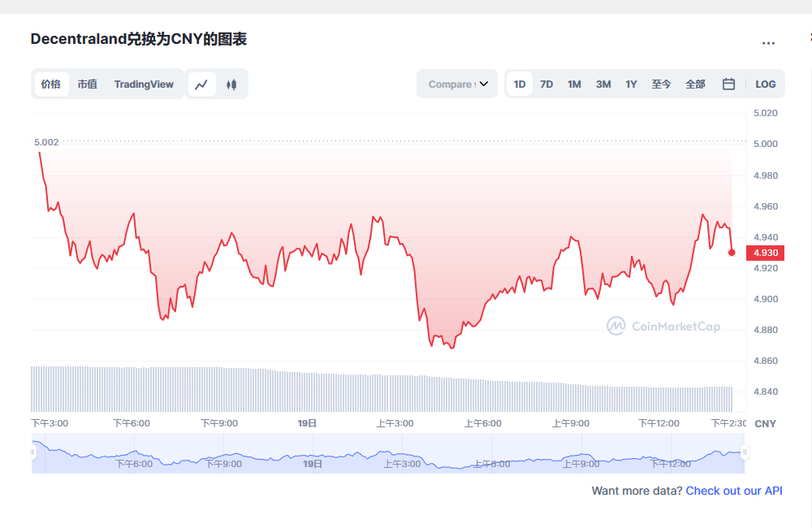Image resolution: width=812 pixels, height=528 pixels.
Task: Click the 下午9:00 x-axis label
Action: click(x=219, y=423)
